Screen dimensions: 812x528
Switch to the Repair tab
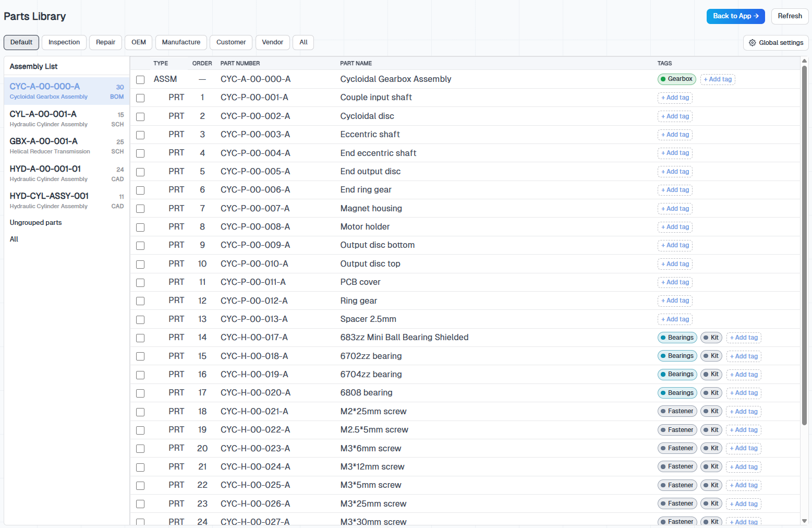coord(105,42)
